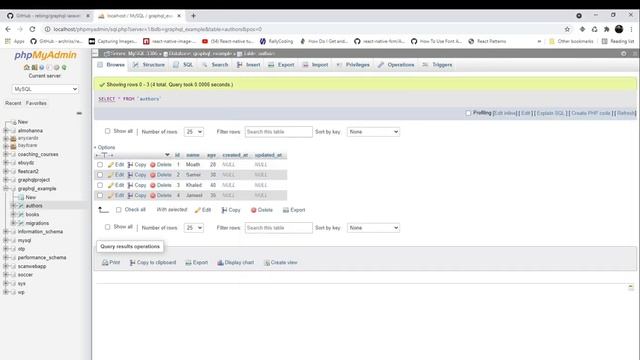Click the page settings gear icon at top right

click(x=624, y=53)
